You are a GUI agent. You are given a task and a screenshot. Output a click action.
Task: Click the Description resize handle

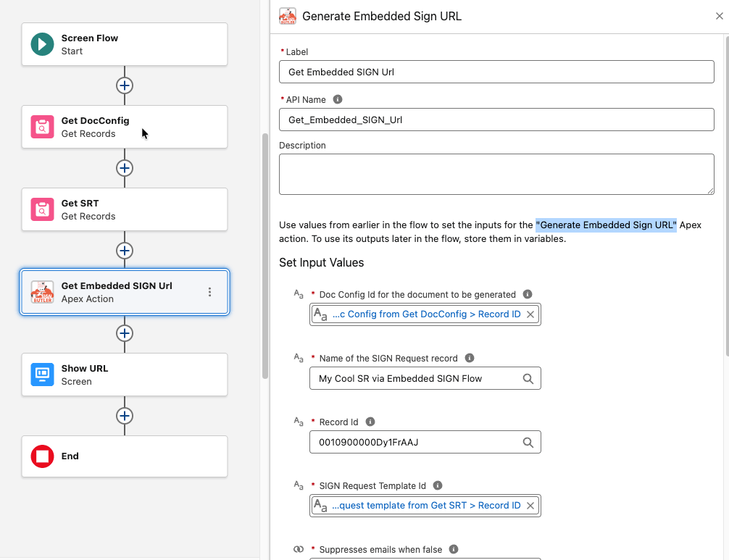click(x=710, y=191)
